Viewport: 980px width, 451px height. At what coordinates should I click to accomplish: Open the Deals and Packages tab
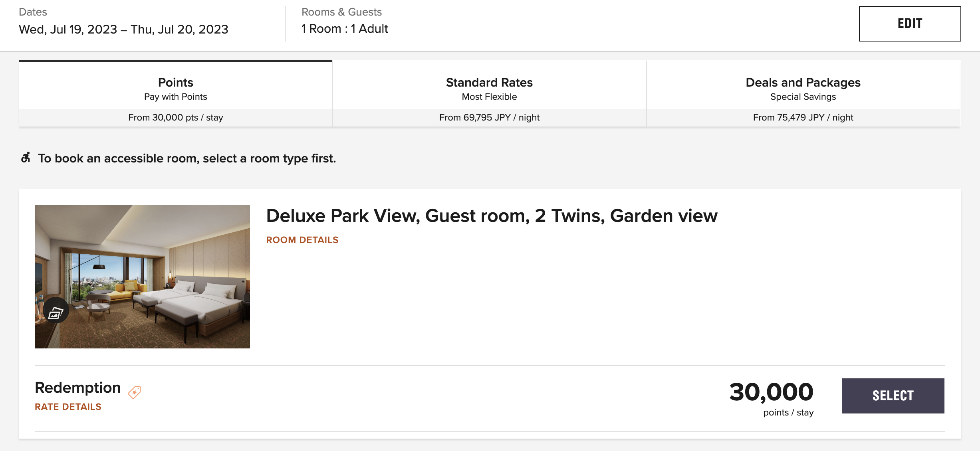point(803,93)
